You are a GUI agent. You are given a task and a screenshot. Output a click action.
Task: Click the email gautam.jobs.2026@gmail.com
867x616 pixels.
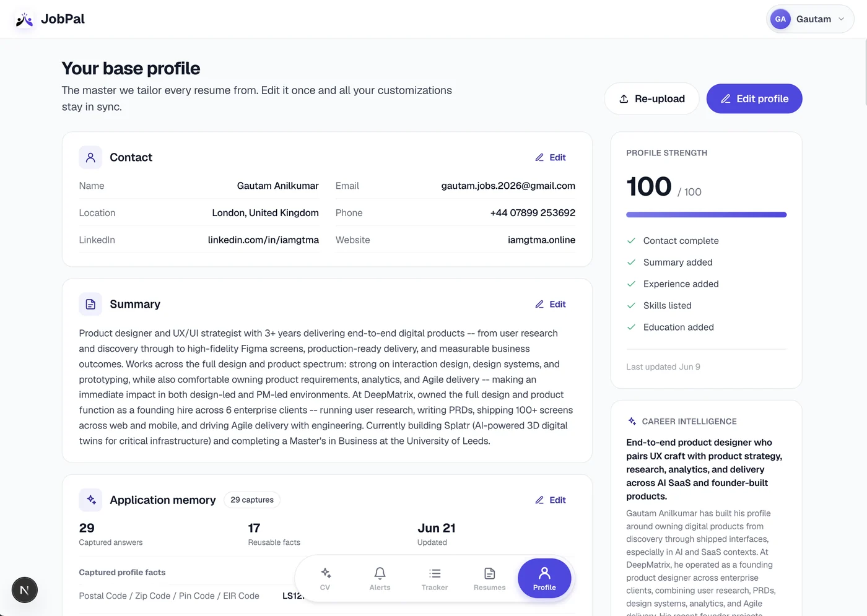pos(508,186)
